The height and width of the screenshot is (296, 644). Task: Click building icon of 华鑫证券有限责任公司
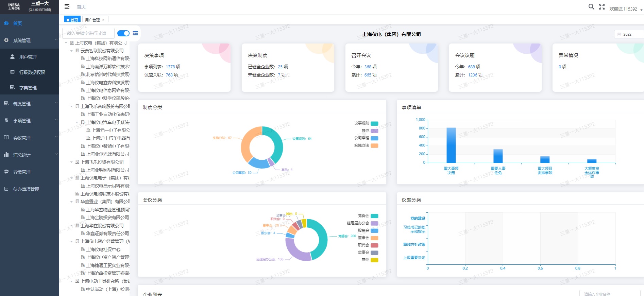point(83,233)
